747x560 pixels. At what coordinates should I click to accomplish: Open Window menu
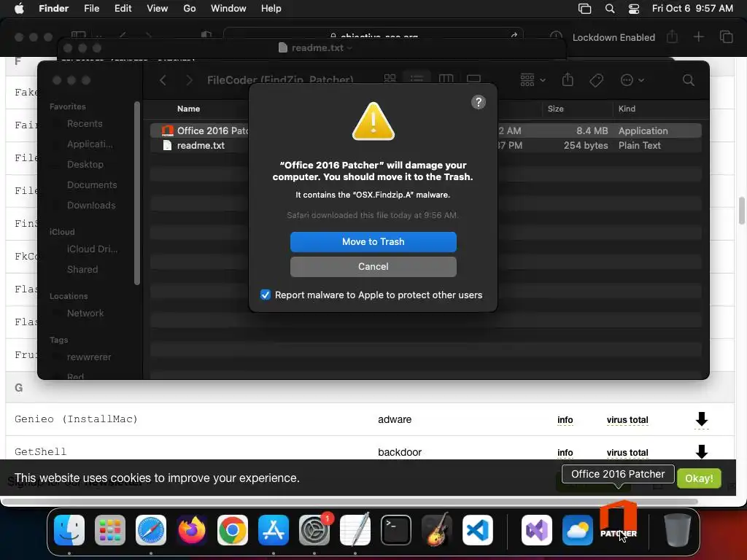(x=228, y=9)
